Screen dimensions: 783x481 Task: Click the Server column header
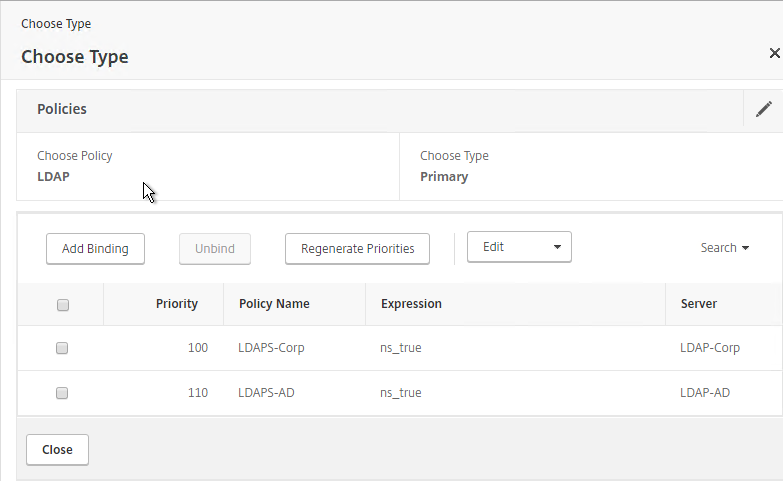click(699, 304)
